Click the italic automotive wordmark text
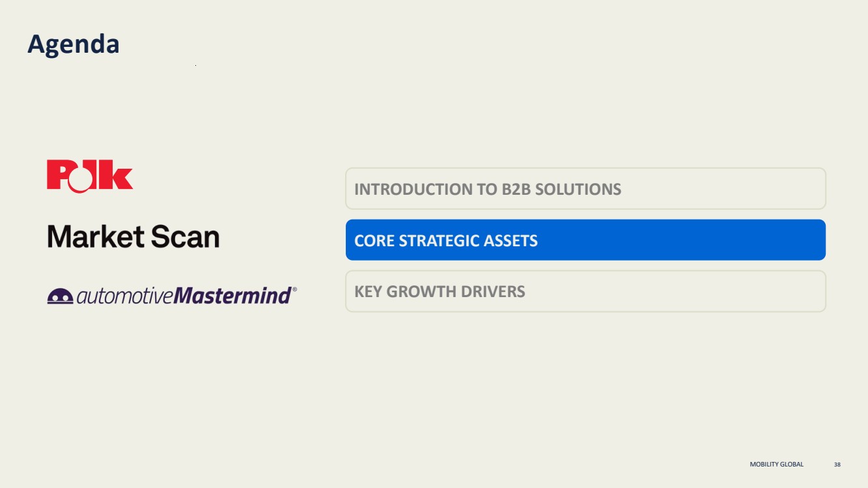868x488 pixels. coord(126,296)
